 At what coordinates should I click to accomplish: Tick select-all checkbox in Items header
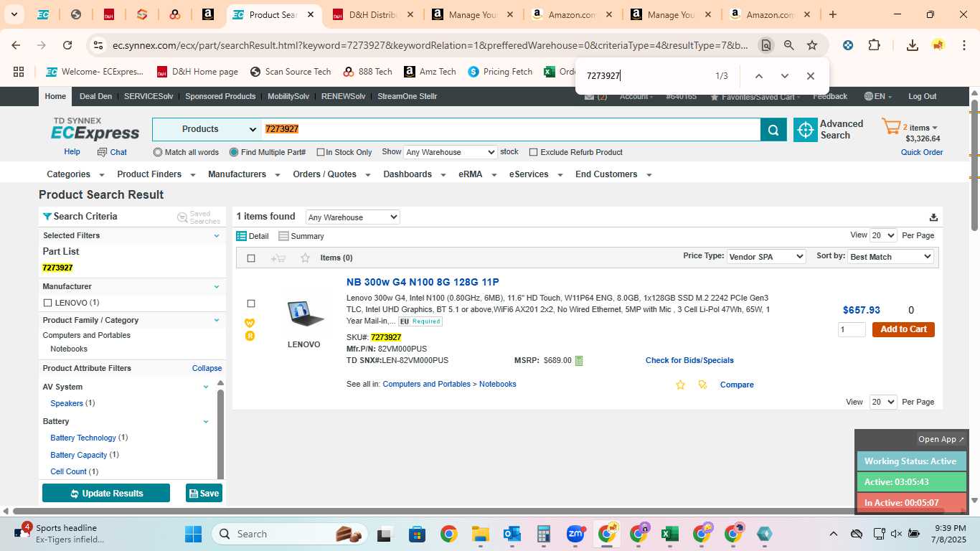click(x=251, y=258)
